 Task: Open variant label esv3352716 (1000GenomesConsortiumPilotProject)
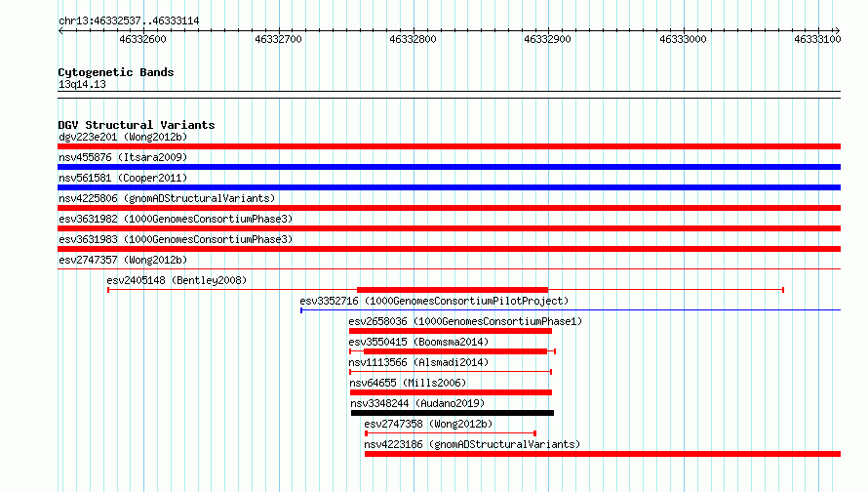(x=434, y=301)
